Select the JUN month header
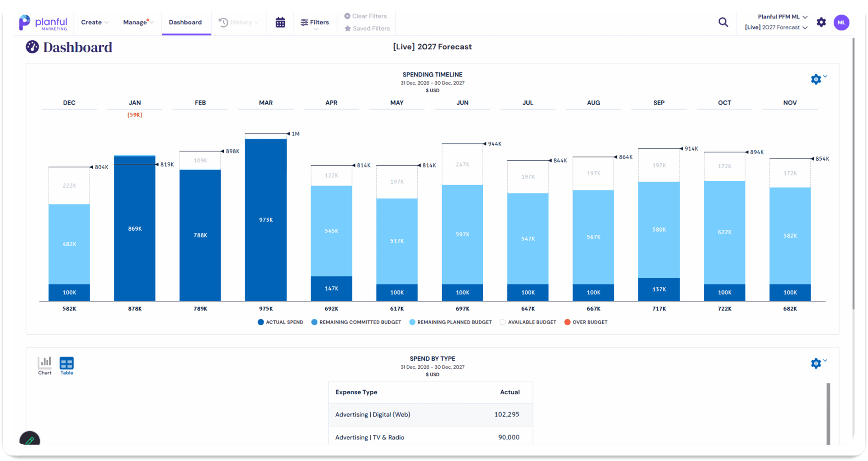This screenshot has width=868, height=461. (462, 103)
